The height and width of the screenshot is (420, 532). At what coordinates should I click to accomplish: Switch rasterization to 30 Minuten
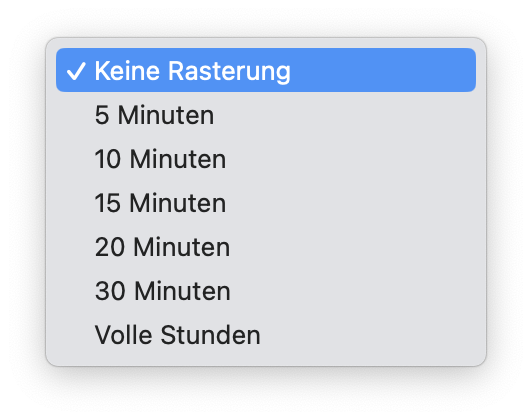coord(266,291)
